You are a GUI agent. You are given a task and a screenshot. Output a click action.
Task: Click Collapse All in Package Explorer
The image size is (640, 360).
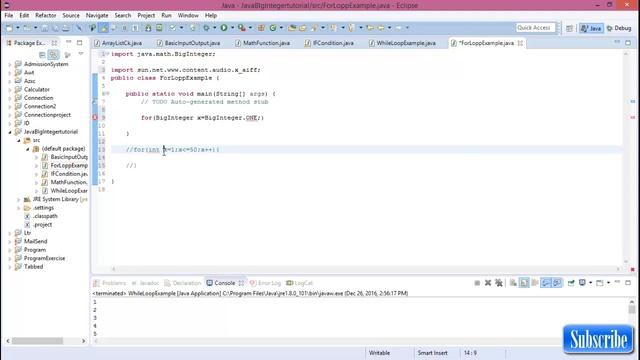pos(42,55)
